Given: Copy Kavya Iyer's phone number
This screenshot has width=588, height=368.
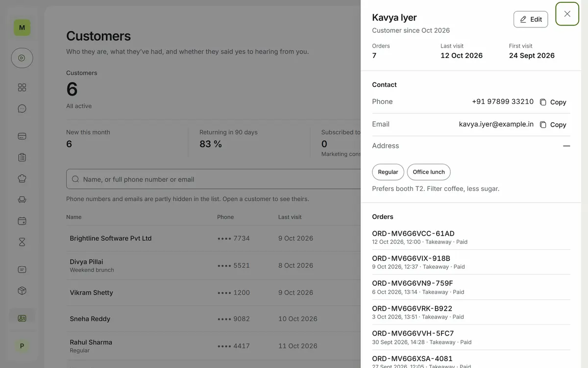Looking at the screenshot, I should [x=553, y=102].
